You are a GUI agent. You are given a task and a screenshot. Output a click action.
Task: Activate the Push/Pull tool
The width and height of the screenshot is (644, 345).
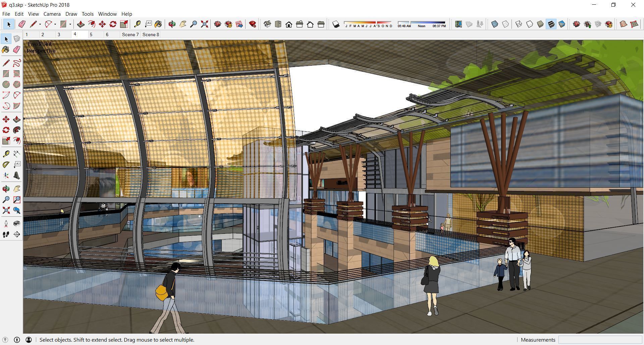tap(80, 24)
